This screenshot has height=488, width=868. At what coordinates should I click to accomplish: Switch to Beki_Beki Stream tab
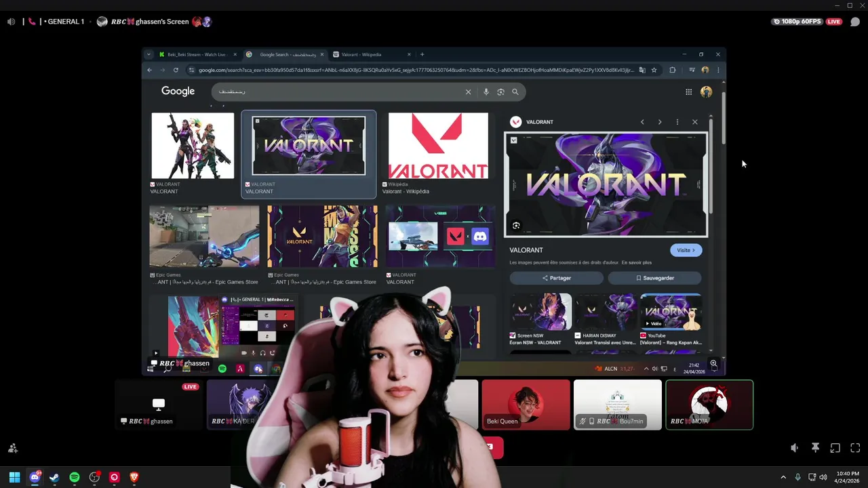coord(197,54)
